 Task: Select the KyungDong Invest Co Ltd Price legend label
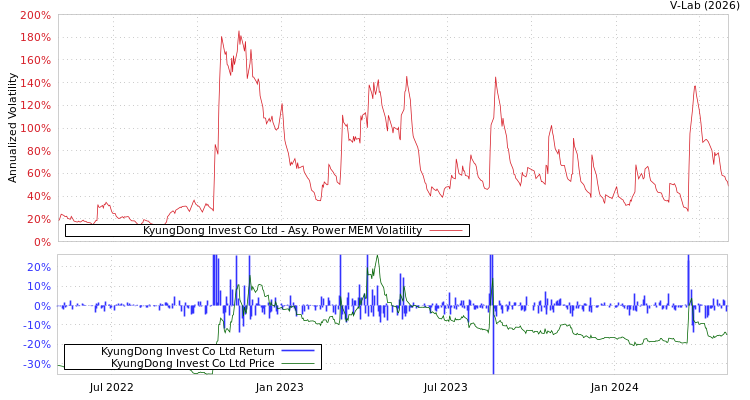coord(192,363)
